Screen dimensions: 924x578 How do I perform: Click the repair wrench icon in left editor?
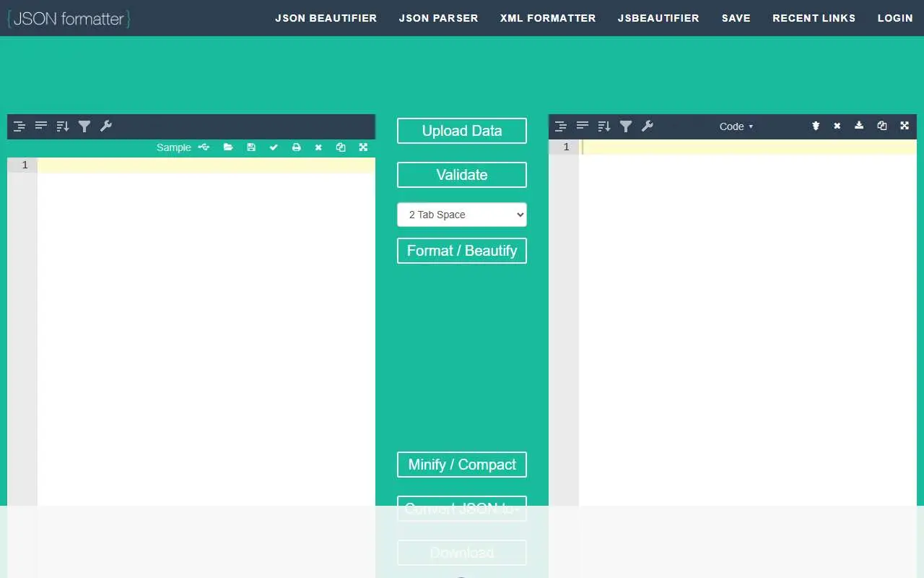(106, 126)
